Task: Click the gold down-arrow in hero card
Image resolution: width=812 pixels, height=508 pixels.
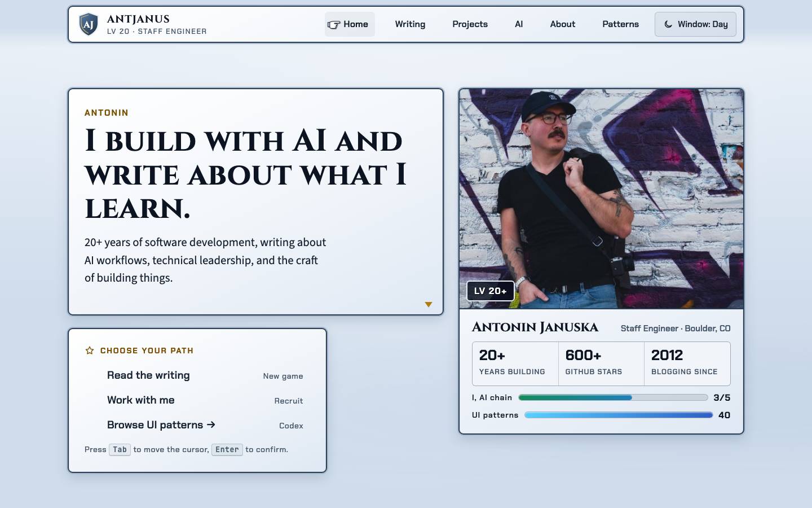Action: pyautogui.click(x=429, y=304)
